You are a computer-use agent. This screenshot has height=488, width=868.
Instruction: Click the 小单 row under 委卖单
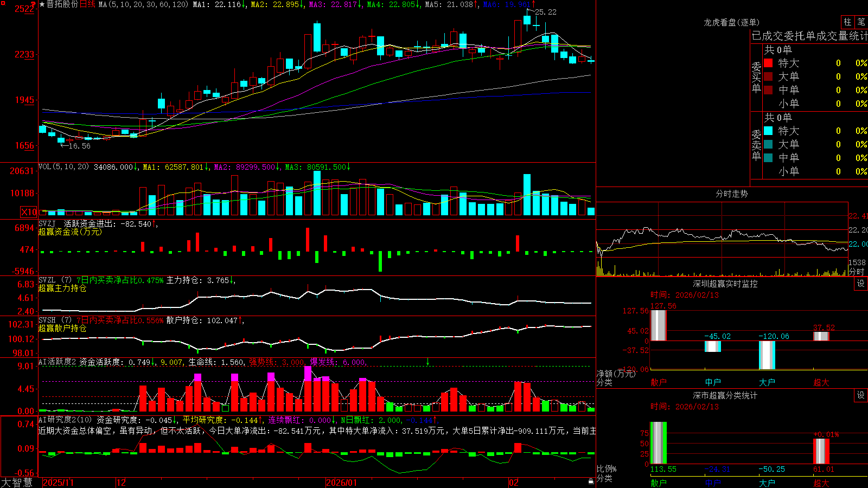click(x=815, y=171)
